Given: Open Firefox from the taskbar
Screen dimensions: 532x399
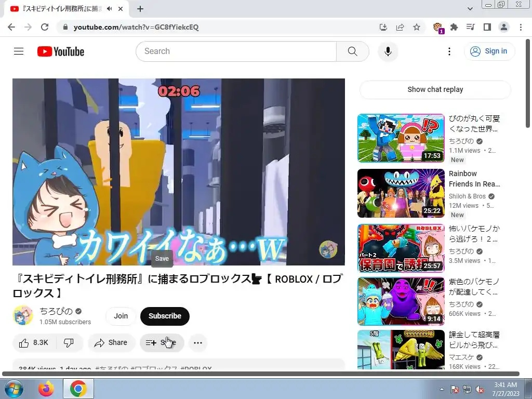Looking at the screenshot, I should tap(46, 389).
